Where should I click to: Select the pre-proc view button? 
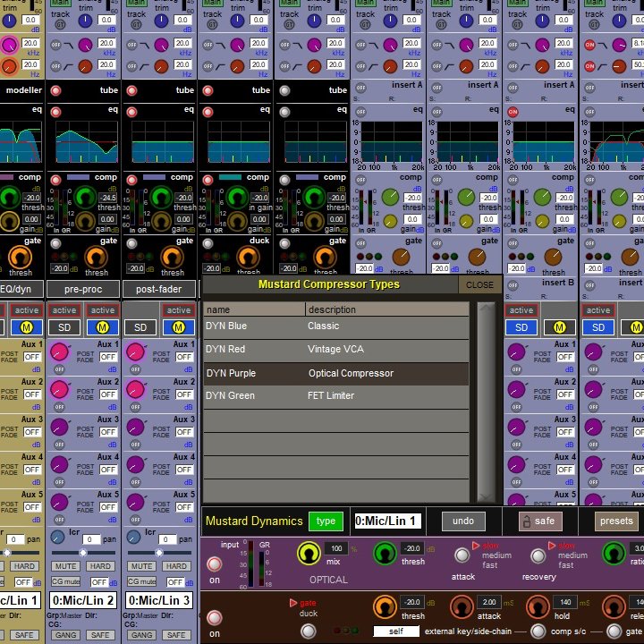[x=83, y=289]
